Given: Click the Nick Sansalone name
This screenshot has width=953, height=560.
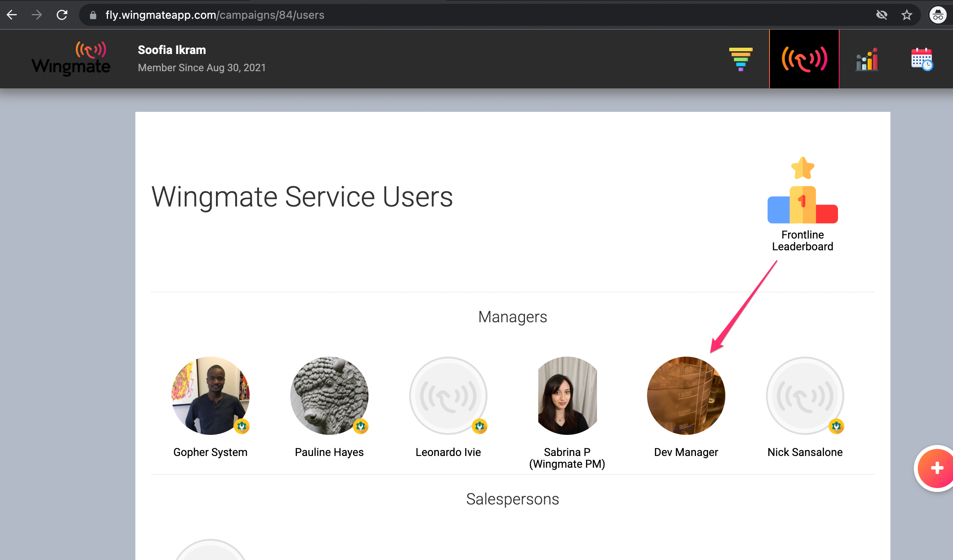Looking at the screenshot, I should (x=805, y=452).
